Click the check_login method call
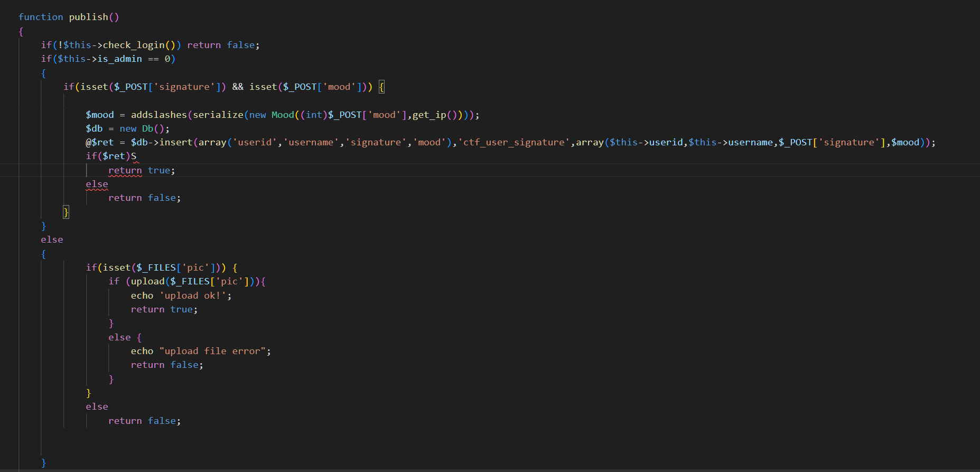Image resolution: width=980 pixels, height=472 pixels. [x=134, y=45]
